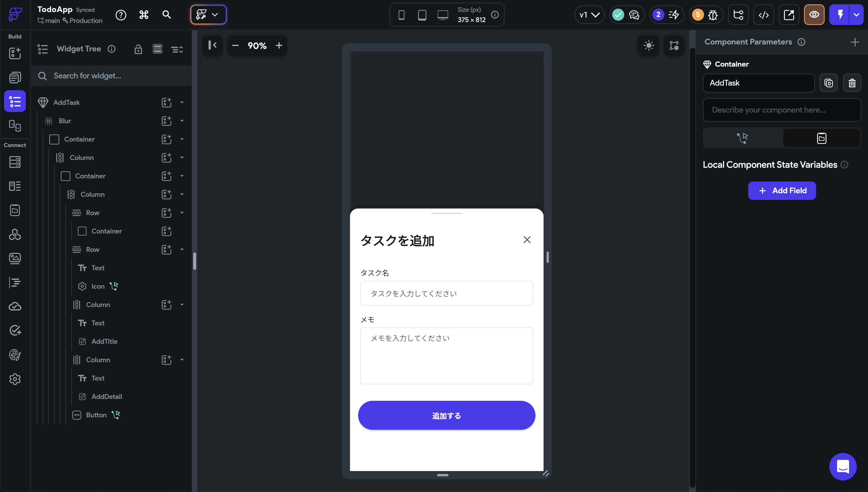Screen dimensions: 868x492
Task: Click the project search magnifier icon
Action: point(167,15)
